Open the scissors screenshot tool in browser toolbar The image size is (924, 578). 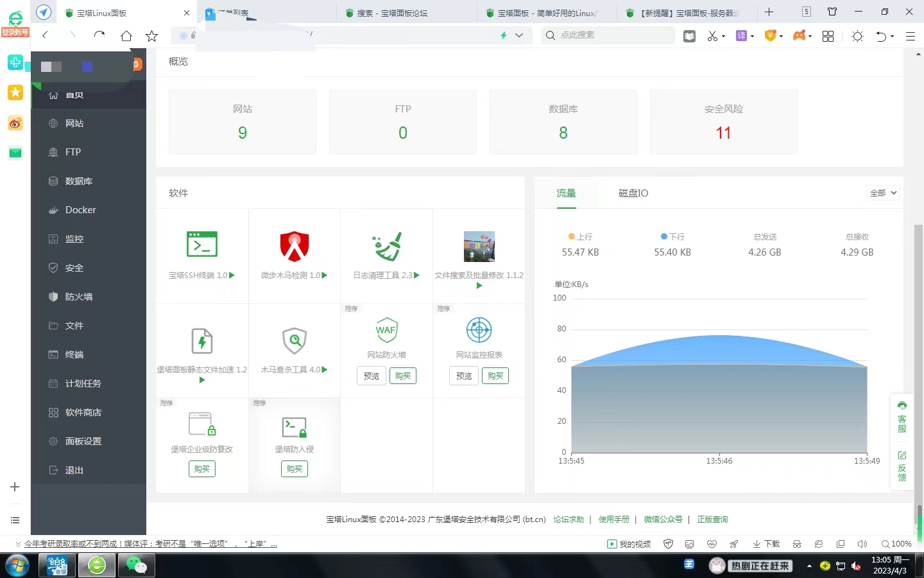click(712, 36)
